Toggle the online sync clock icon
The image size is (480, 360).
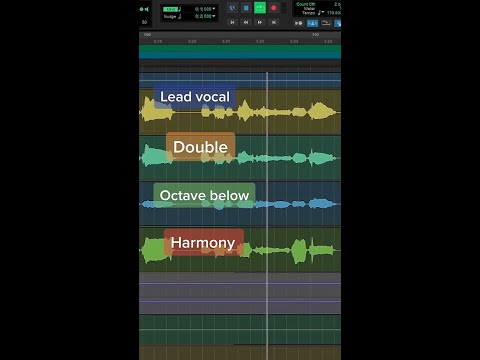(232, 8)
